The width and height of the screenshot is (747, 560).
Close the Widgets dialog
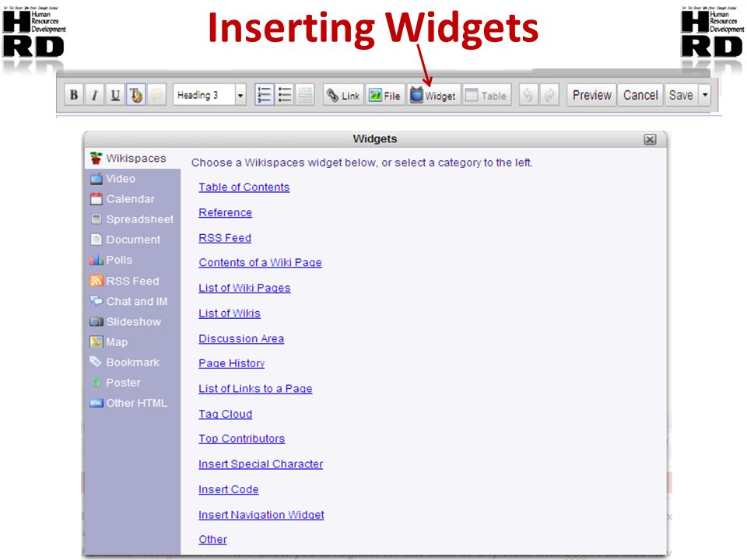pos(650,139)
